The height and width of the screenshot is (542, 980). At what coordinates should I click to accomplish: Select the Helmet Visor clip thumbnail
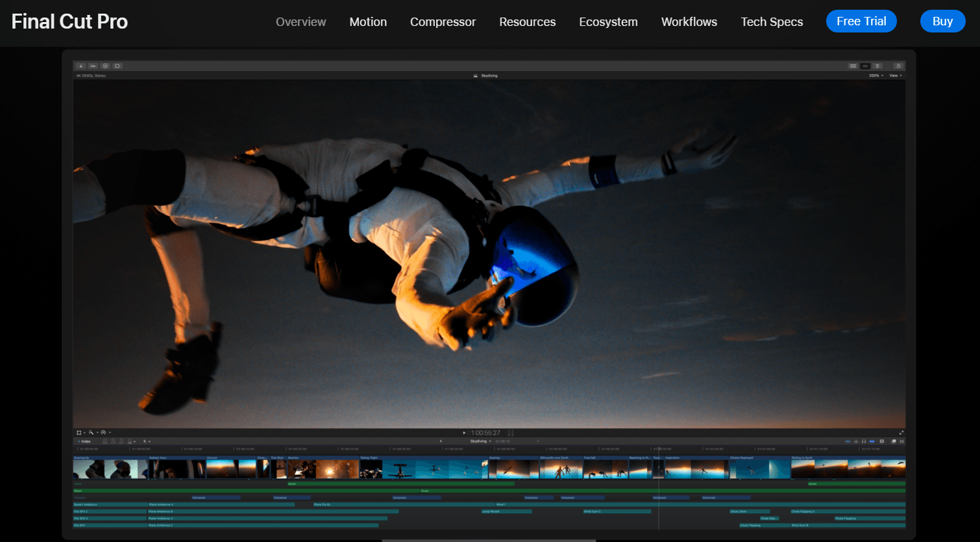point(177,468)
